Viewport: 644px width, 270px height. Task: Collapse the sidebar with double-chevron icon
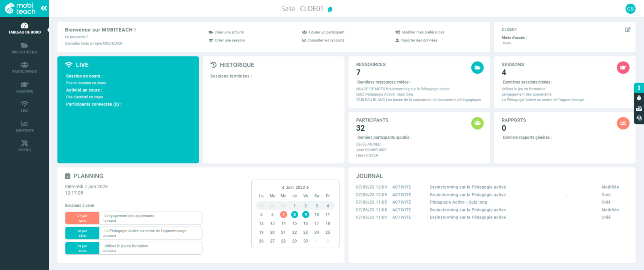click(x=43, y=8)
